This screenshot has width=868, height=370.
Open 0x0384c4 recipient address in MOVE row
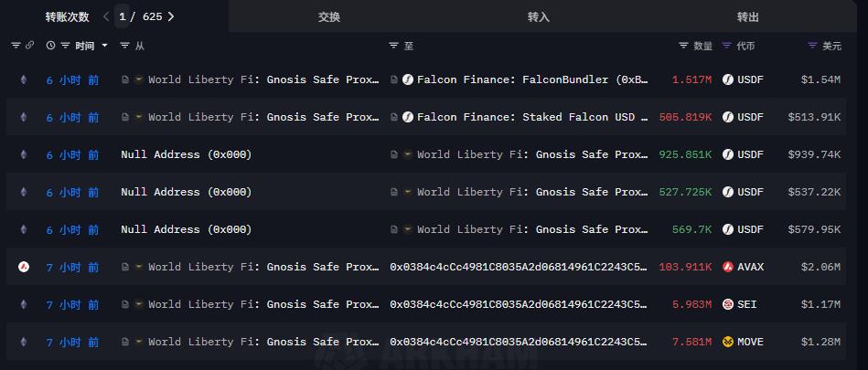pos(519,343)
